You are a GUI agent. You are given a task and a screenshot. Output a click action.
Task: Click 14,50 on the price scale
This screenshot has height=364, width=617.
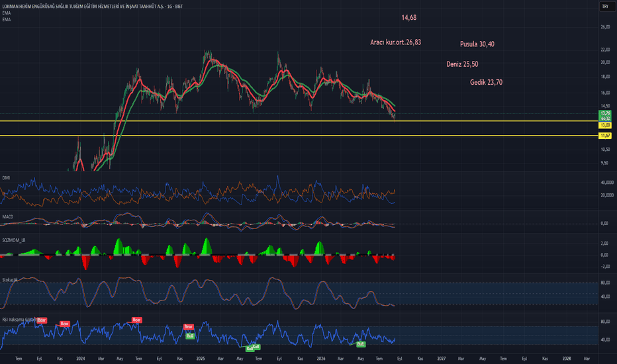click(605, 106)
